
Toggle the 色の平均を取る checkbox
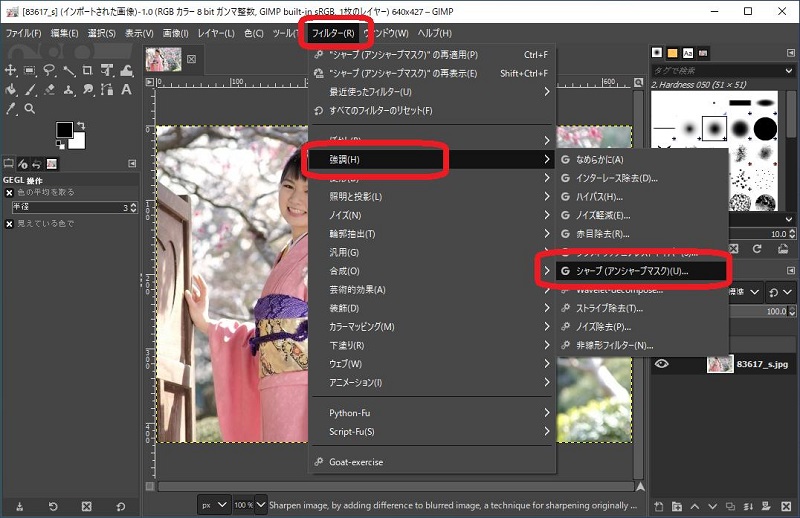10,192
